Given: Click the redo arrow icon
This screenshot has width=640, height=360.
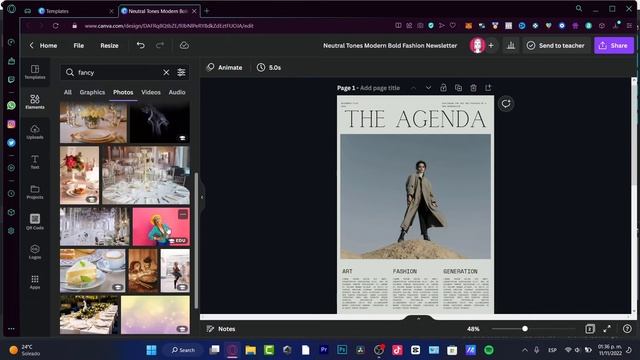Looking at the screenshot, I should click(160, 45).
